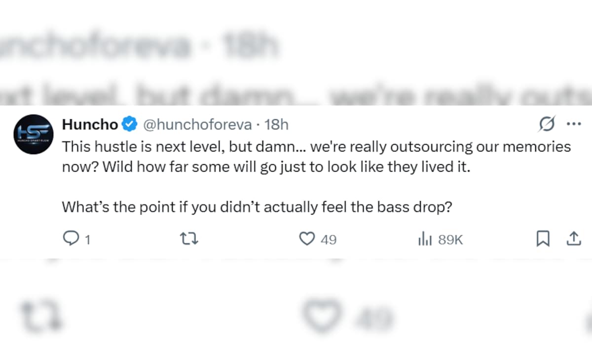Click the blue verified checkmark badge
The image size is (592, 364).
(130, 125)
